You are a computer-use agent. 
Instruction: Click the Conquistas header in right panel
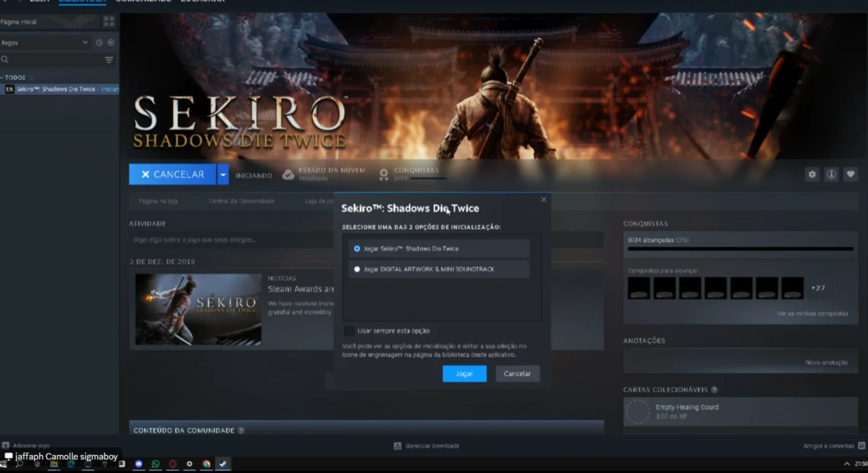point(645,223)
